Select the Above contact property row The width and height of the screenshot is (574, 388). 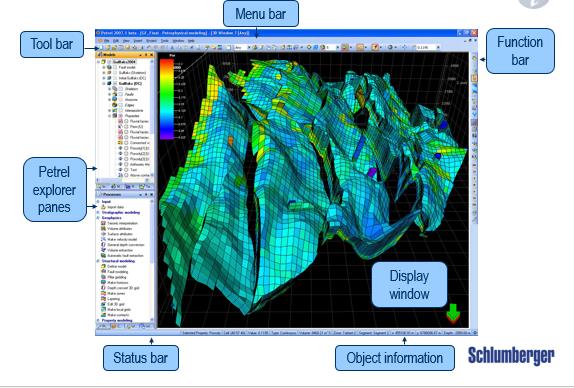135,175
